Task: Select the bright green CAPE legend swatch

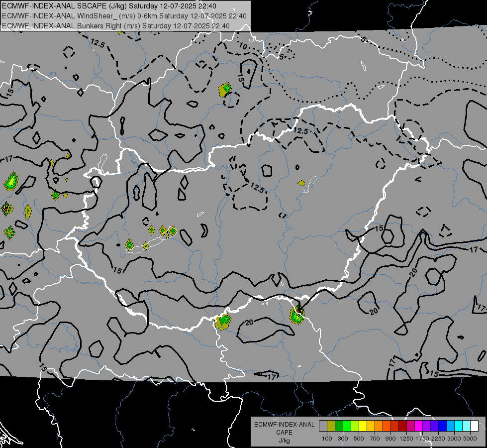Action: coord(347,426)
